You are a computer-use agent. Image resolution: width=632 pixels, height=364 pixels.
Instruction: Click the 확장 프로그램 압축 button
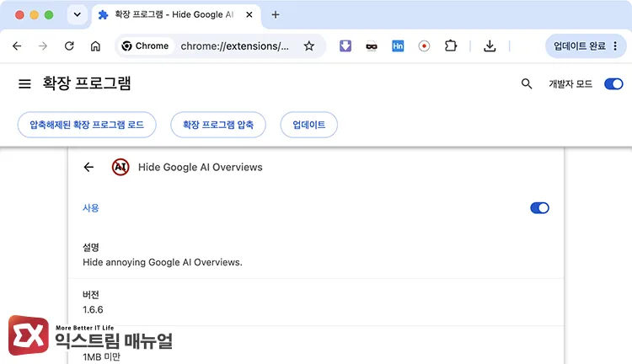point(218,125)
